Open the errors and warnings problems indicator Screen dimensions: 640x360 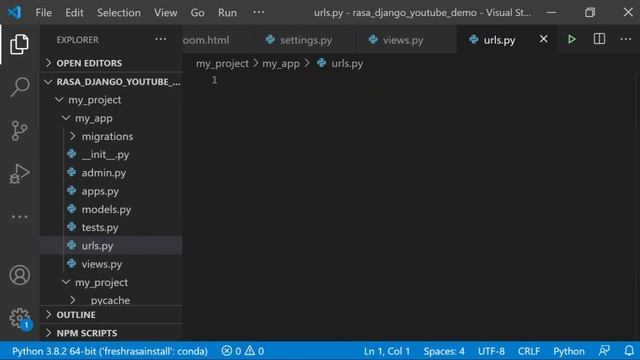243,351
